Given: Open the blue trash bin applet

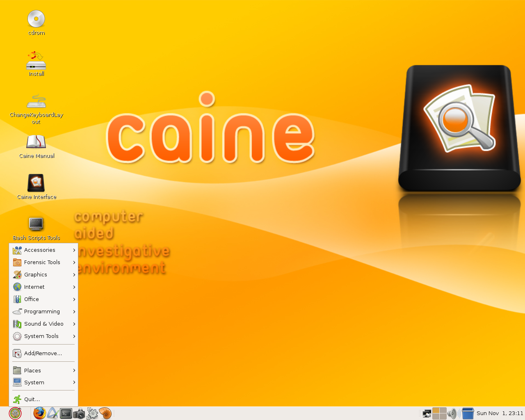Looking at the screenshot, I should (x=468, y=413).
